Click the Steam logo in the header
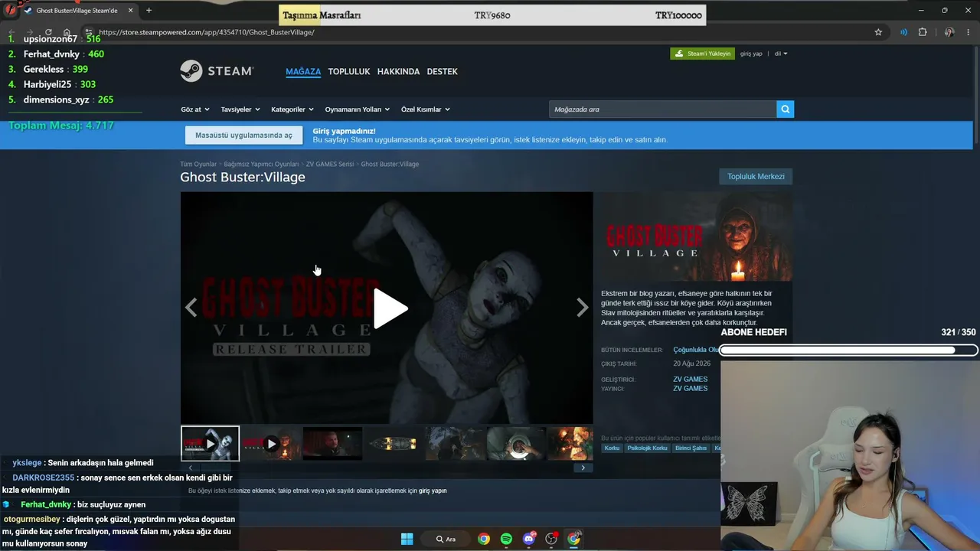980x551 pixels. click(217, 71)
